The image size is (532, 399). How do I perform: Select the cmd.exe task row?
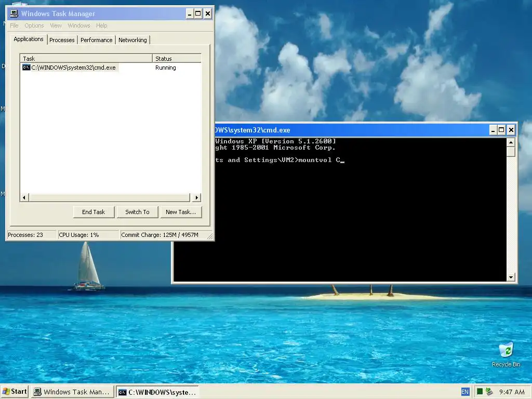click(x=111, y=68)
